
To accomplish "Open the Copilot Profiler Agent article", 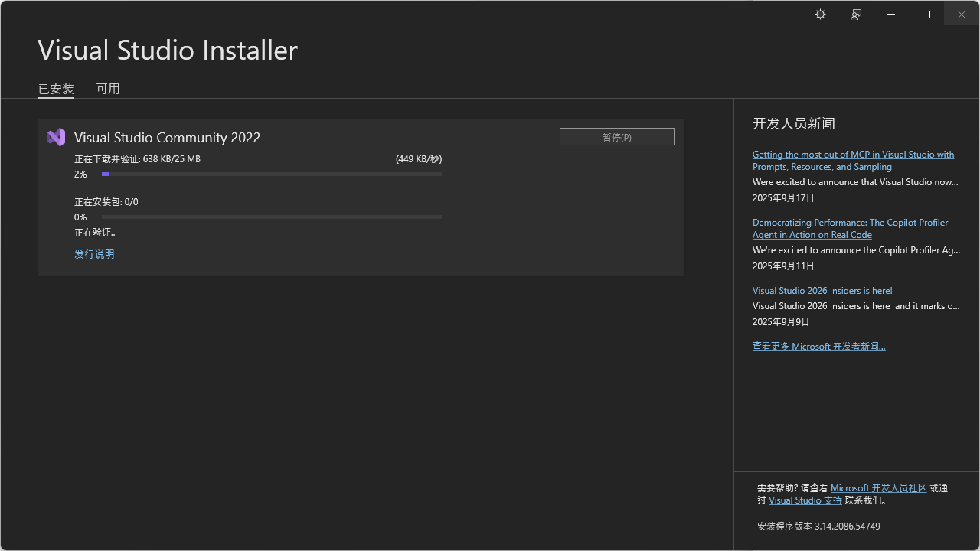I will click(x=850, y=229).
